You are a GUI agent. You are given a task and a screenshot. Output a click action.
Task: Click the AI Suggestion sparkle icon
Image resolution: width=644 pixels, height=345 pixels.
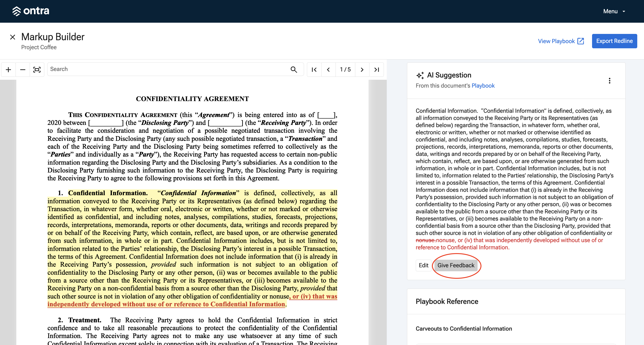[420, 75]
